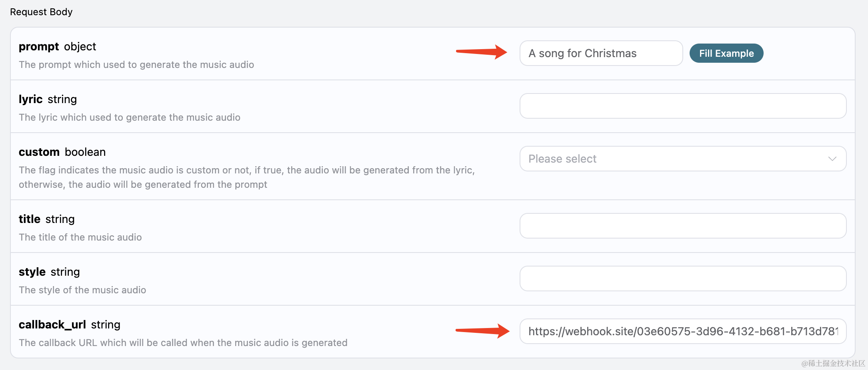Click the 'Please select' placeholder text

coord(562,159)
